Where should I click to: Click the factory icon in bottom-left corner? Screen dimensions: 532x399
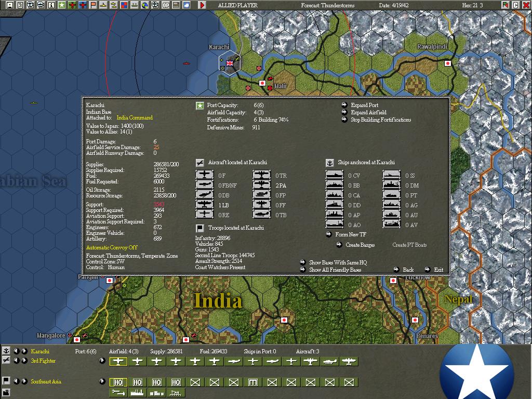6,393
